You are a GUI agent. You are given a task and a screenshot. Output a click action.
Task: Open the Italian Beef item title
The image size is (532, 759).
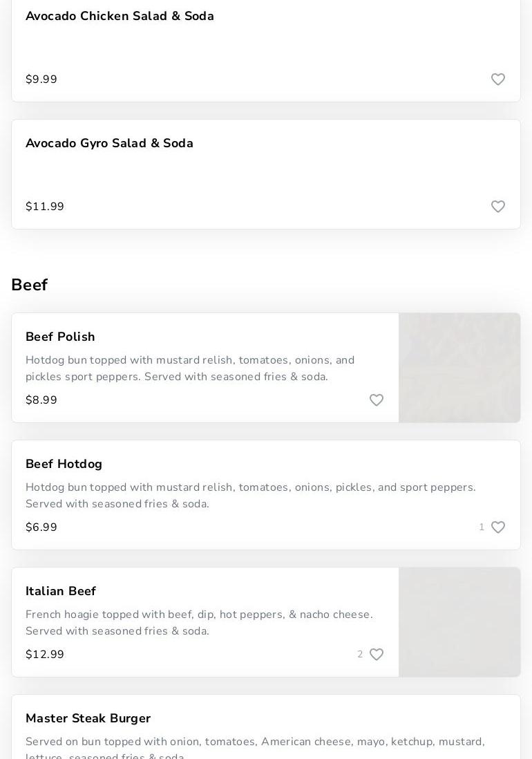coord(61,591)
